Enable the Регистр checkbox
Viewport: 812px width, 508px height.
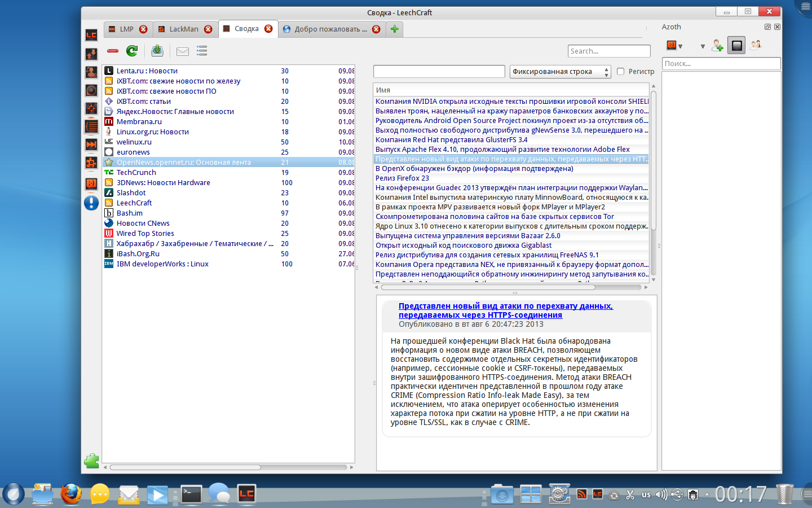point(621,72)
